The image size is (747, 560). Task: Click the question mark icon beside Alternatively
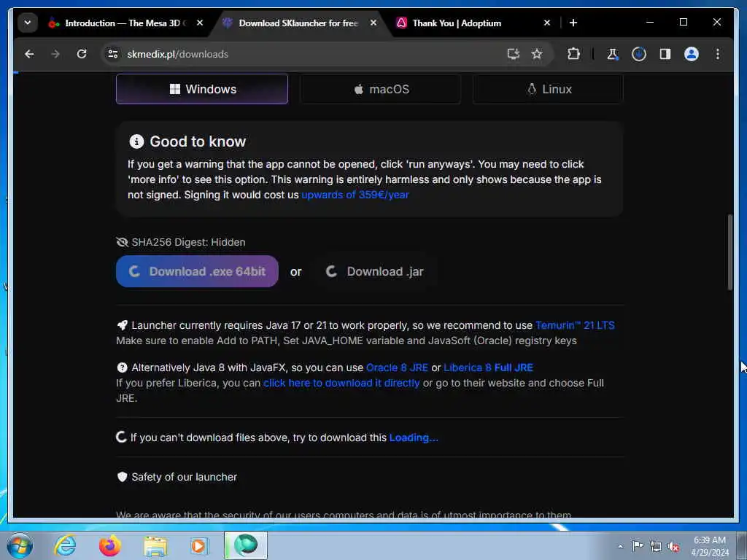pos(122,367)
